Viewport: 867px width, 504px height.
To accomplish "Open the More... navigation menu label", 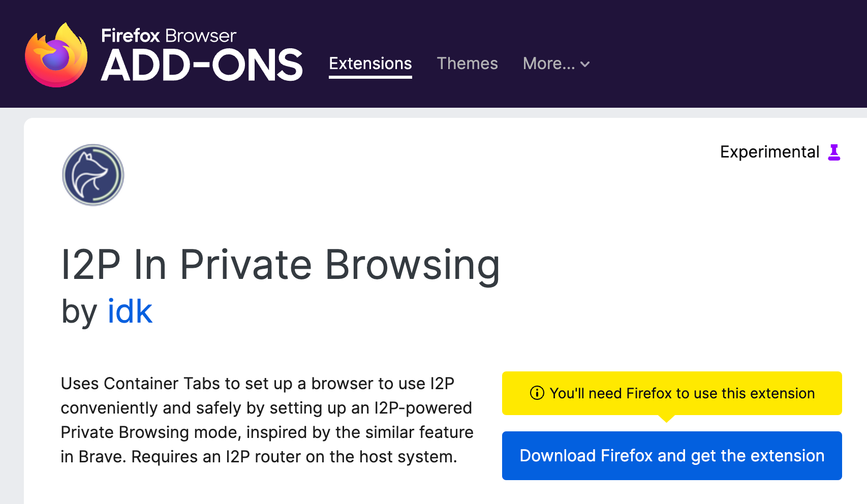I will tap(548, 64).
